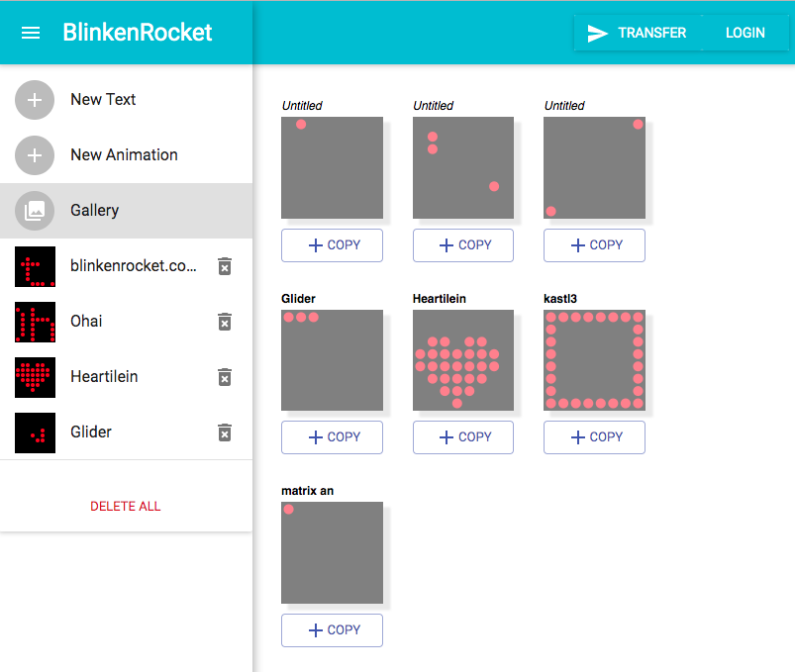
Task: Click the LOGIN button
Action: (x=745, y=33)
